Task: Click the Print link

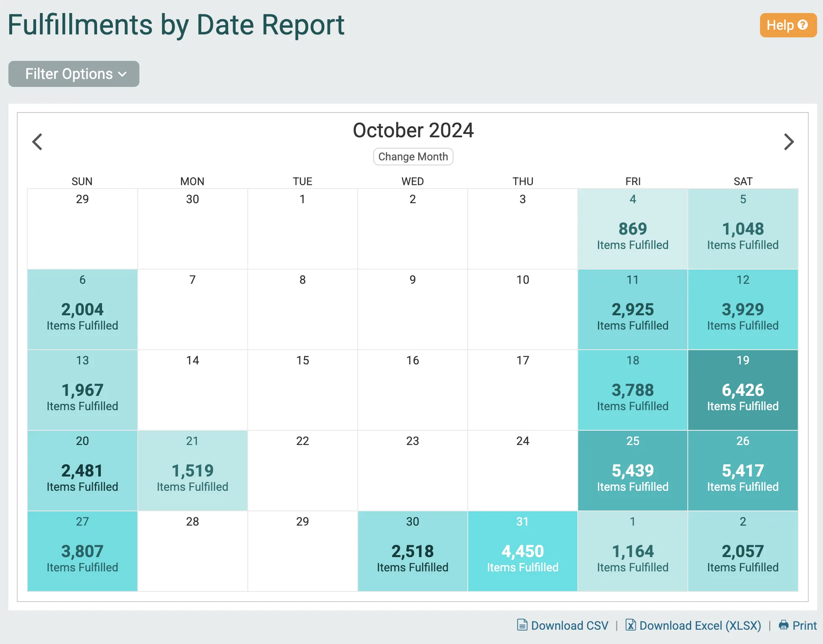Action: pos(804,626)
